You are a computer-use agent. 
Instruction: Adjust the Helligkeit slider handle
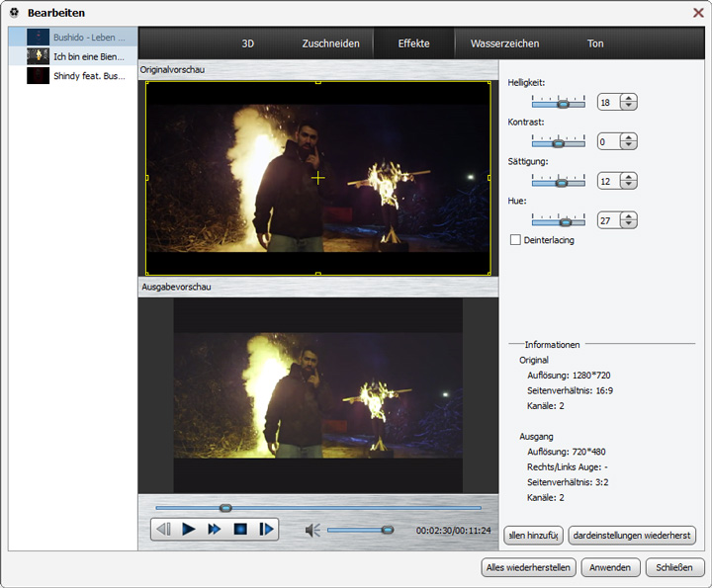pos(563,104)
